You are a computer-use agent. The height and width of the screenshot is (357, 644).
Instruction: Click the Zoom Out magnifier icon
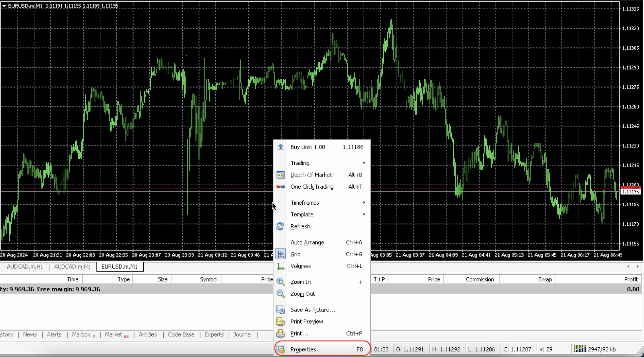click(281, 294)
